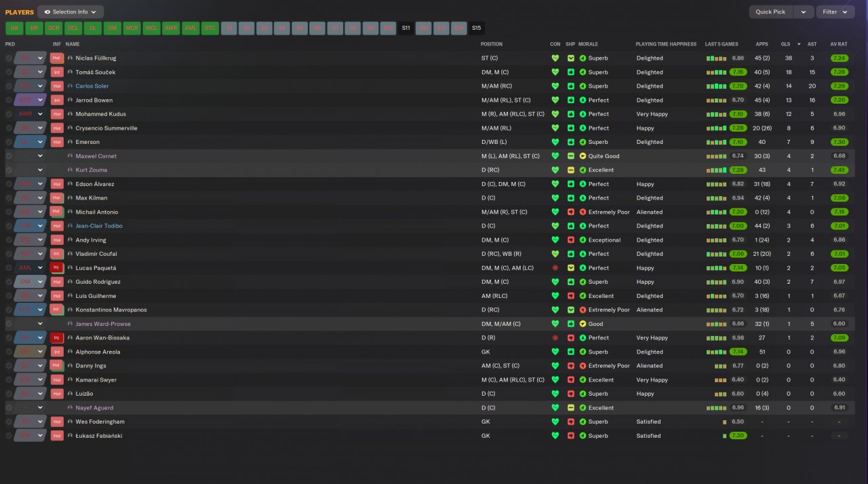Click the Int status icon for Tomáš Souček

click(x=57, y=72)
